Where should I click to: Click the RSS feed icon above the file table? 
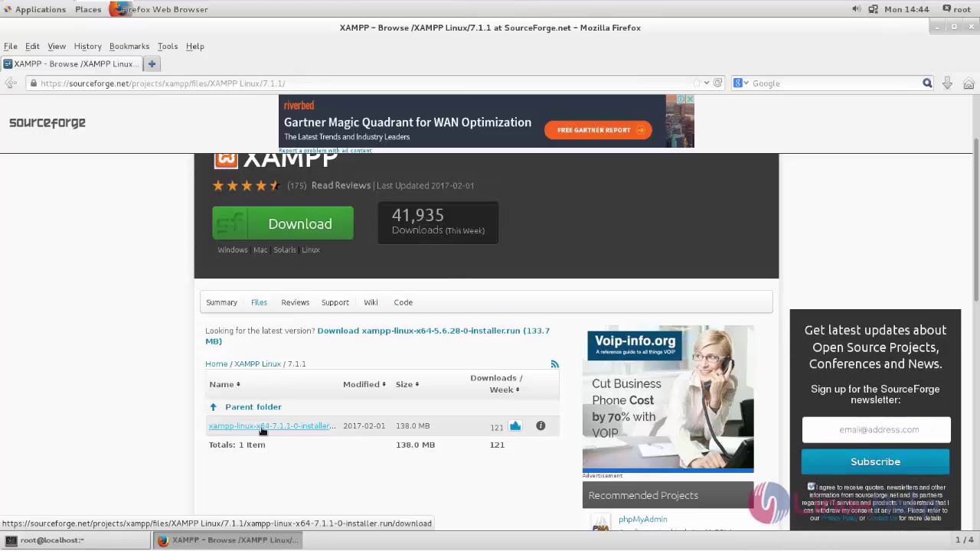point(554,364)
